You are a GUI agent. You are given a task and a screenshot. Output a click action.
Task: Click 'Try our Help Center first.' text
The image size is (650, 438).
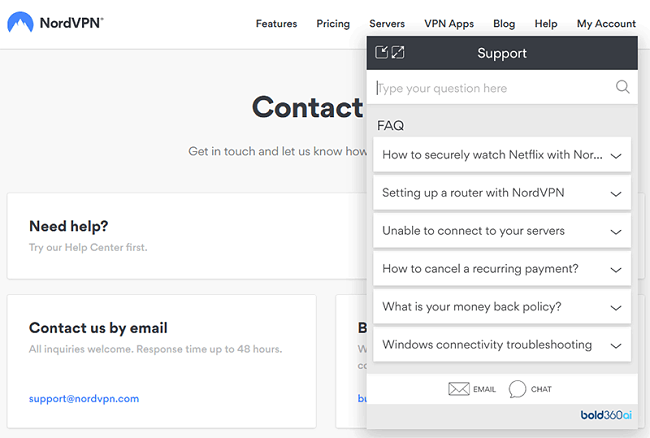[88, 247]
